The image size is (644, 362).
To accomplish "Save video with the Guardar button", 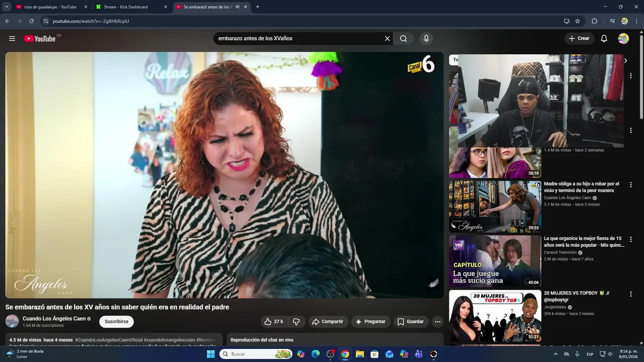I will point(411,322).
